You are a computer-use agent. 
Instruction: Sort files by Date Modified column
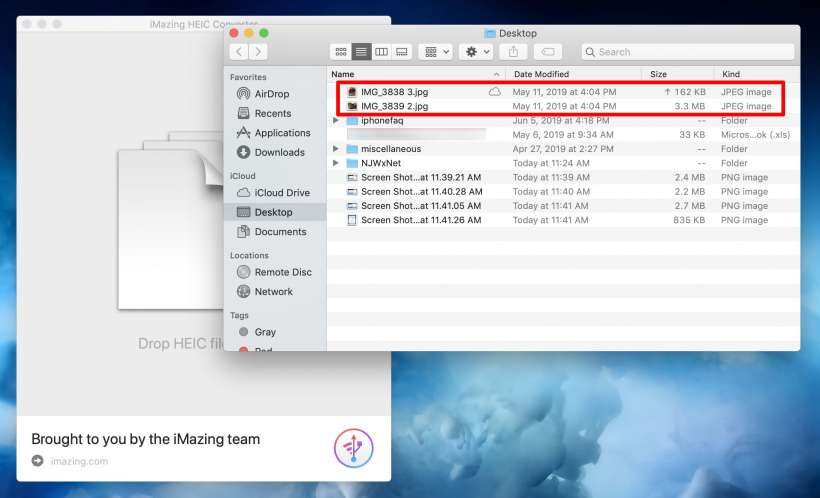(540, 74)
